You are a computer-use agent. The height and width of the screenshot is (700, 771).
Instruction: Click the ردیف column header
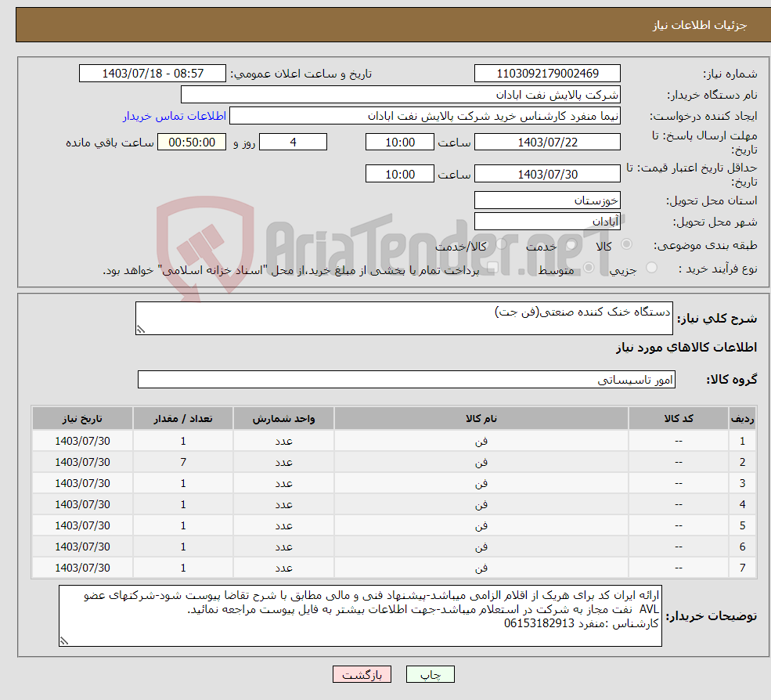[x=742, y=419]
